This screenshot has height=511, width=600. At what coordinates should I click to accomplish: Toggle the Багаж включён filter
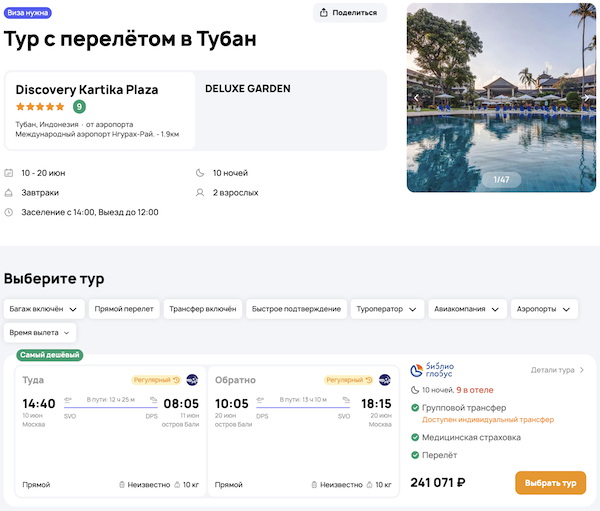point(43,309)
